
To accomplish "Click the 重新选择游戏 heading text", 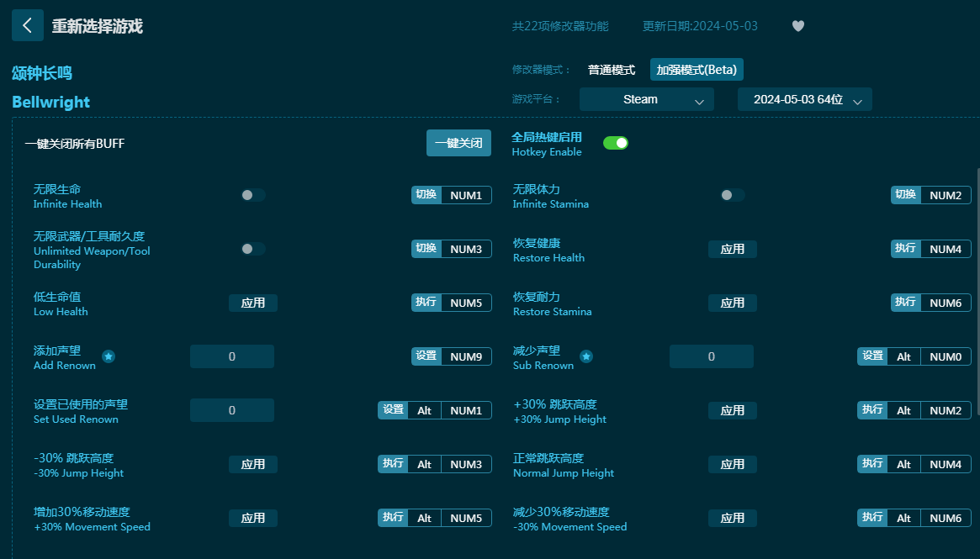I will (98, 26).
